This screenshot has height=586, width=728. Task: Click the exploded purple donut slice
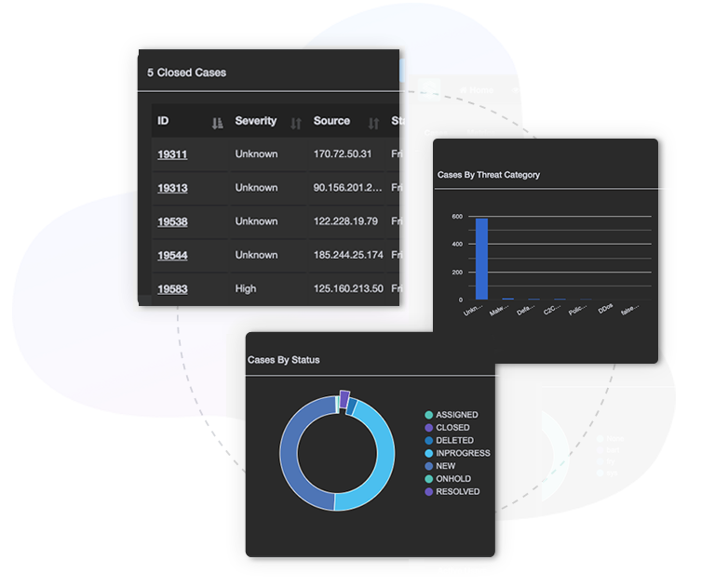click(344, 399)
